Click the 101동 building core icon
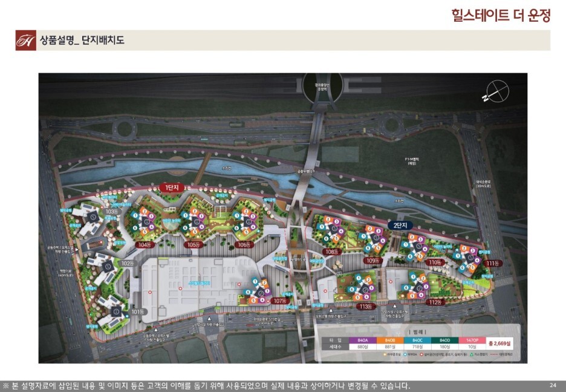Viewport: 566px width, 392px height. coord(116,311)
